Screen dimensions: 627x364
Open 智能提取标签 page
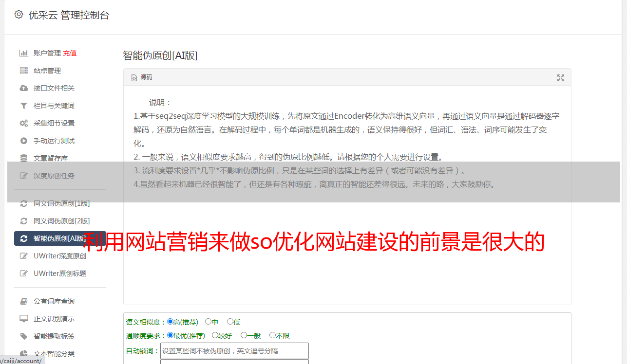(54, 336)
